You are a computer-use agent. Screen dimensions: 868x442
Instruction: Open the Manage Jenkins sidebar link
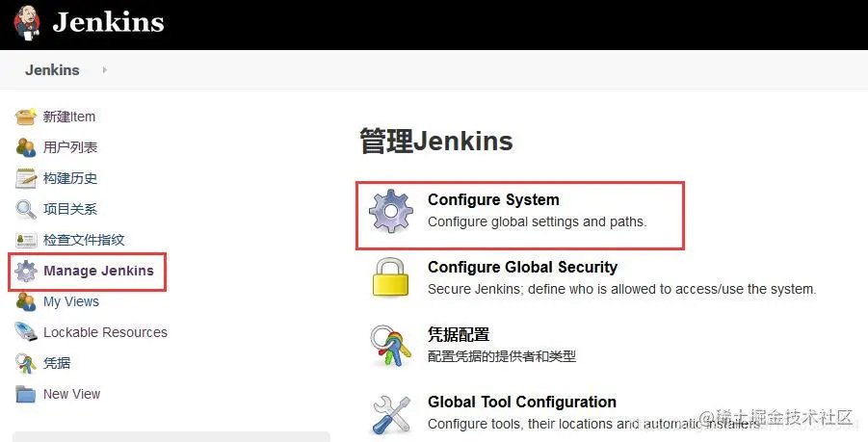click(x=98, y=271)
